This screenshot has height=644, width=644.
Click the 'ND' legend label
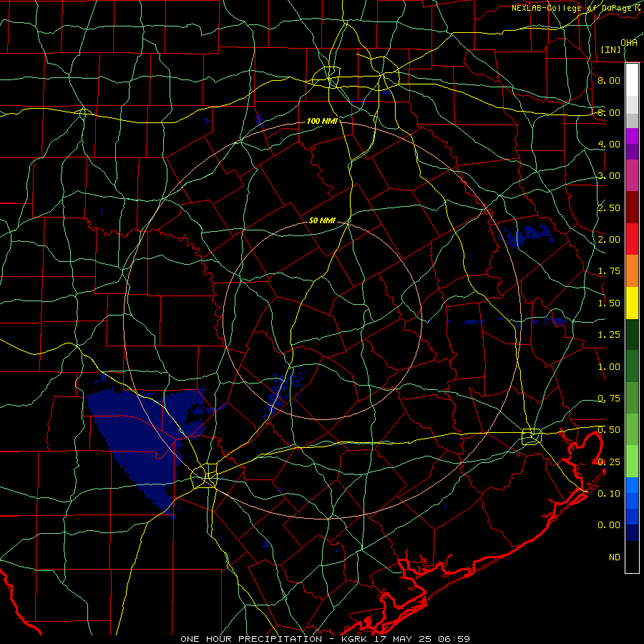[x=615, y=557]
